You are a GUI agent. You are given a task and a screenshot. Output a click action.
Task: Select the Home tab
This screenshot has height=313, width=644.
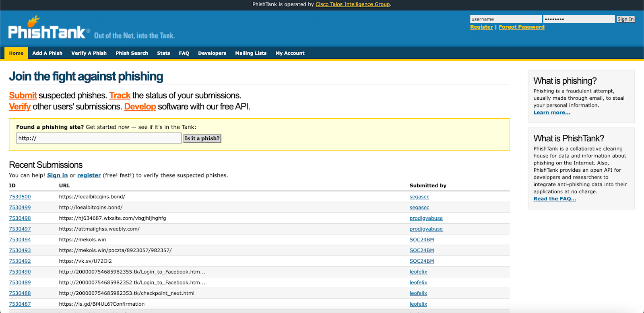pos(16,53)
